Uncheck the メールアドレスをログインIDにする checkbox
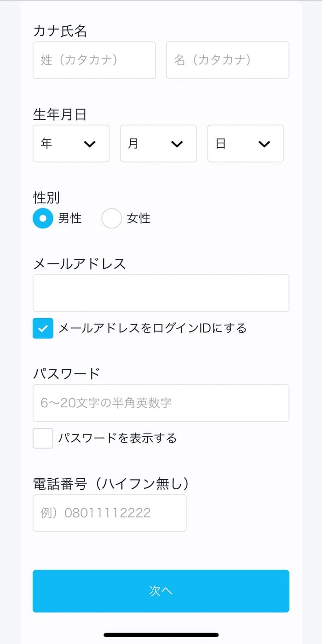This screenshot has width=322, height=644. click(43, 328)
